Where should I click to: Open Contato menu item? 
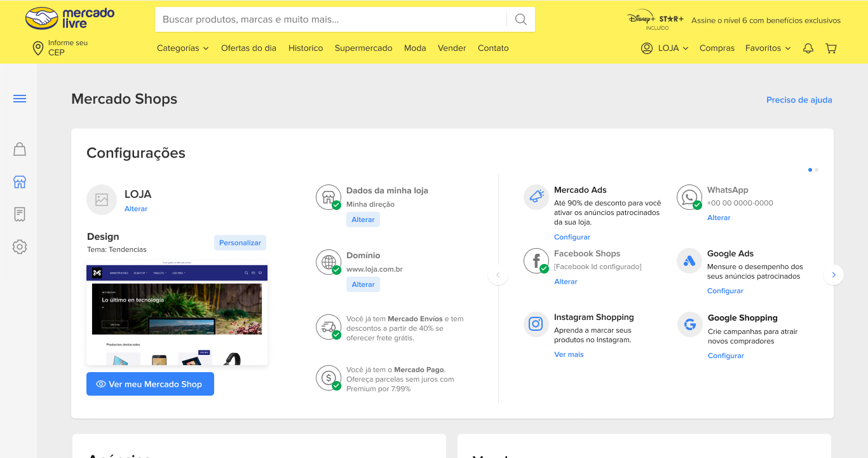click(493, 48)
